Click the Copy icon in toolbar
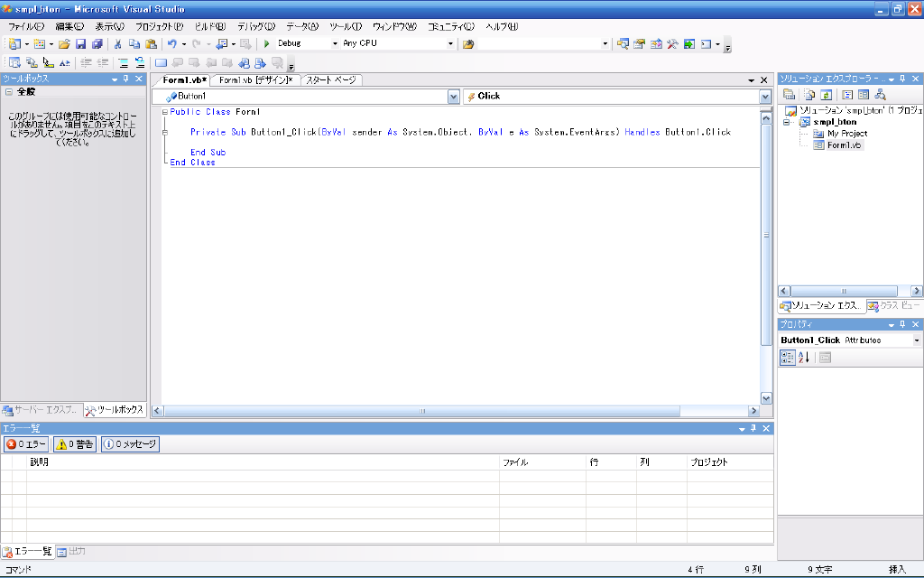 [x=134, y=44]
